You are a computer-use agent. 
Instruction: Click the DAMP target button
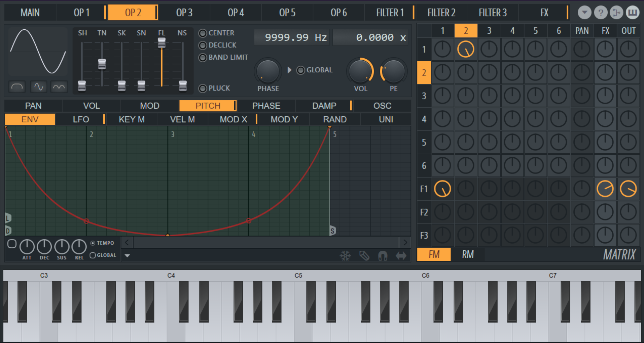pyautogui.click(x=324, y=106)
